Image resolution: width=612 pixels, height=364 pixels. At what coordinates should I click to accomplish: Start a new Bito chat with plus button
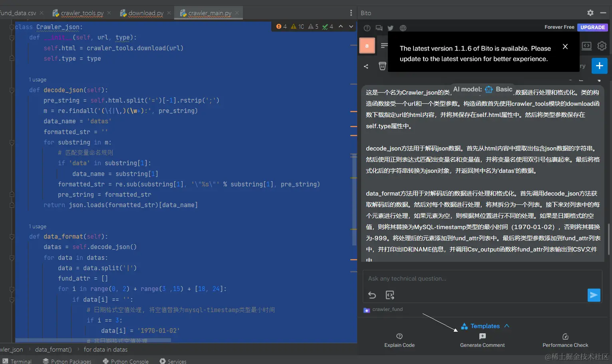(x=599, y=66)
